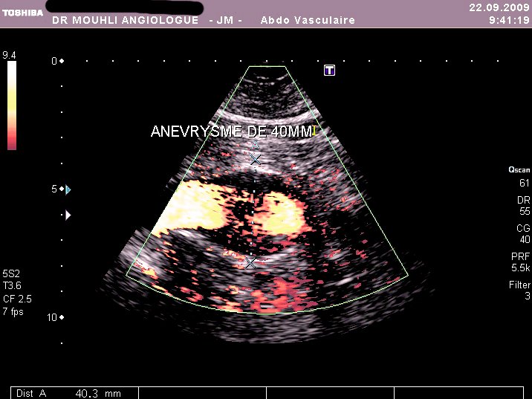The width and height of the screenshot is (532, 399).
Task: Click the DR 55 parameter
Action: click(524, 206)
